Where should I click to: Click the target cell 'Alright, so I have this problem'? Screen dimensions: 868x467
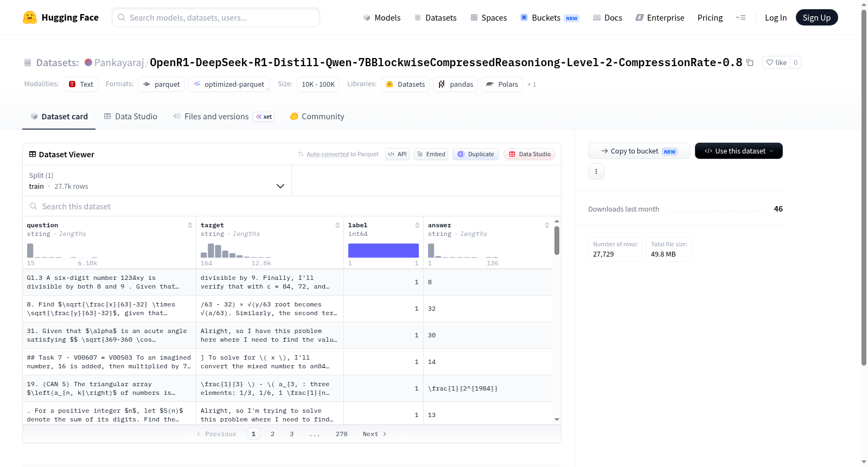270,335
